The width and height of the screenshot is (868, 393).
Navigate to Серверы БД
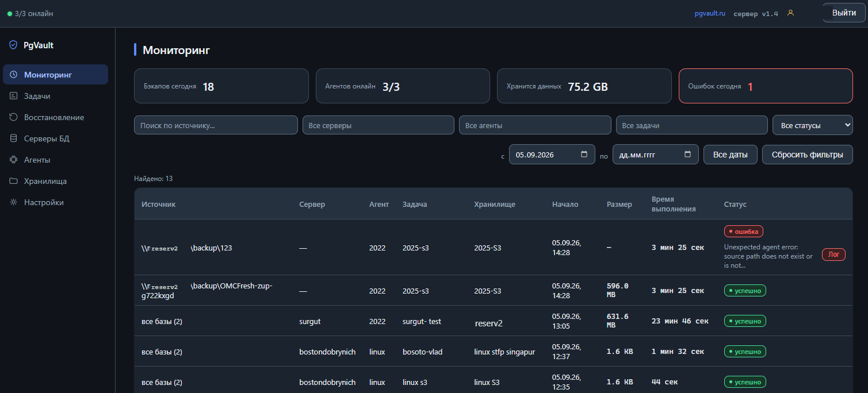[x=55, y=138]
